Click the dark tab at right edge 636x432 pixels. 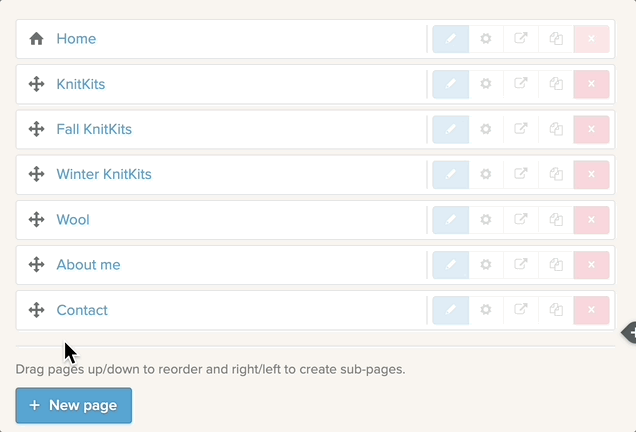[x=629, y=332]
